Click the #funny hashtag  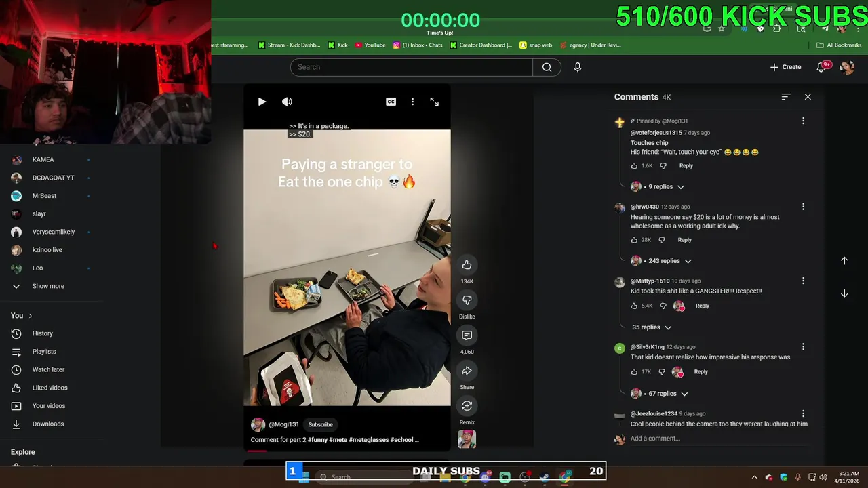pos(317,440)
